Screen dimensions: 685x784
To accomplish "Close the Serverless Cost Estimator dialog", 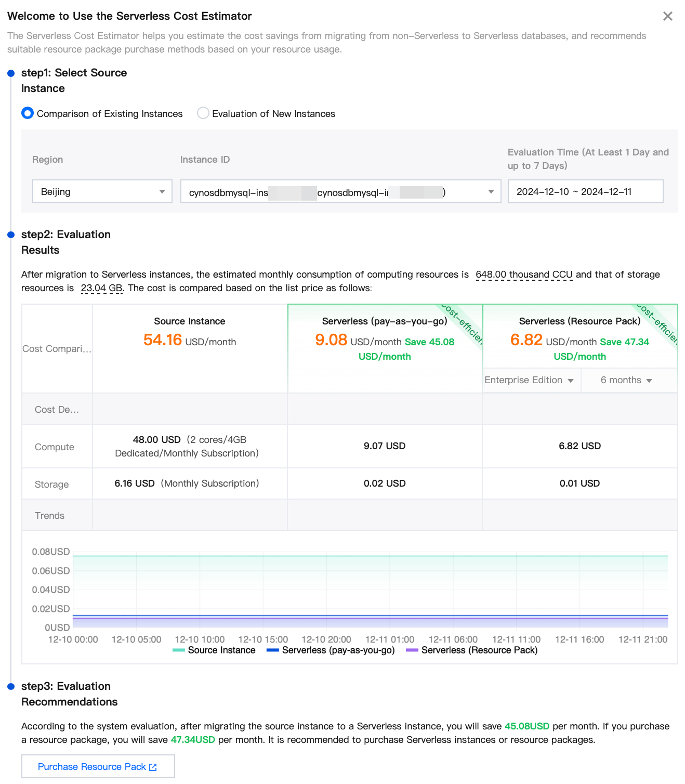I will tap(667, 16).
